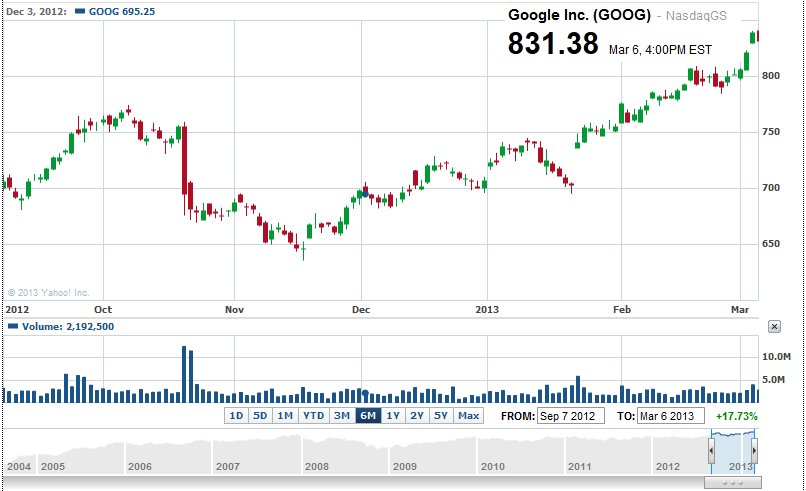
Task: Click the GOOG 695.25 legend label
Action: pyautogui.click(x=122, y=11)
